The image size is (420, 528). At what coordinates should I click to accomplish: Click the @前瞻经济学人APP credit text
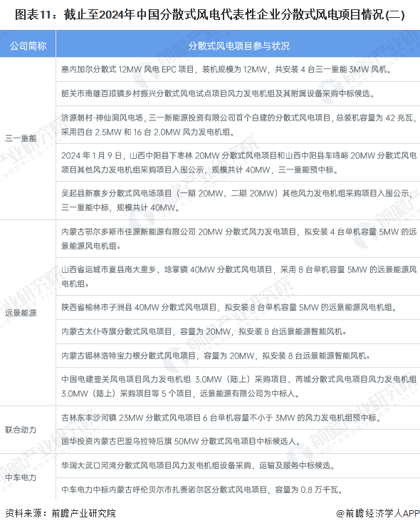[377, 513]
